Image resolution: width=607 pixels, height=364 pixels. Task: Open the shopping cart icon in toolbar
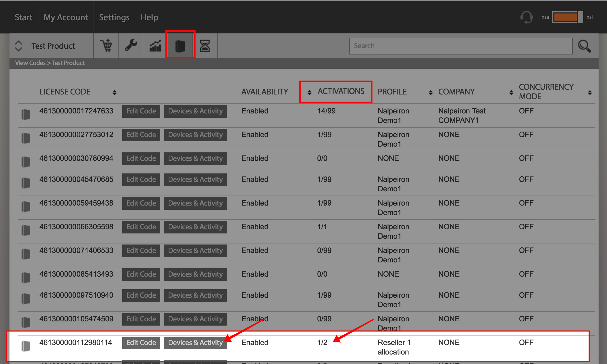tap(106, 46)
